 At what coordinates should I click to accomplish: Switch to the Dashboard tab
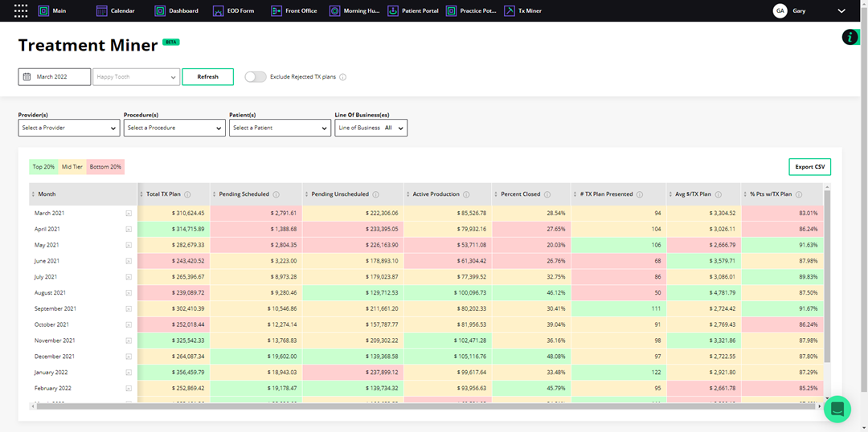click(178, 11)
